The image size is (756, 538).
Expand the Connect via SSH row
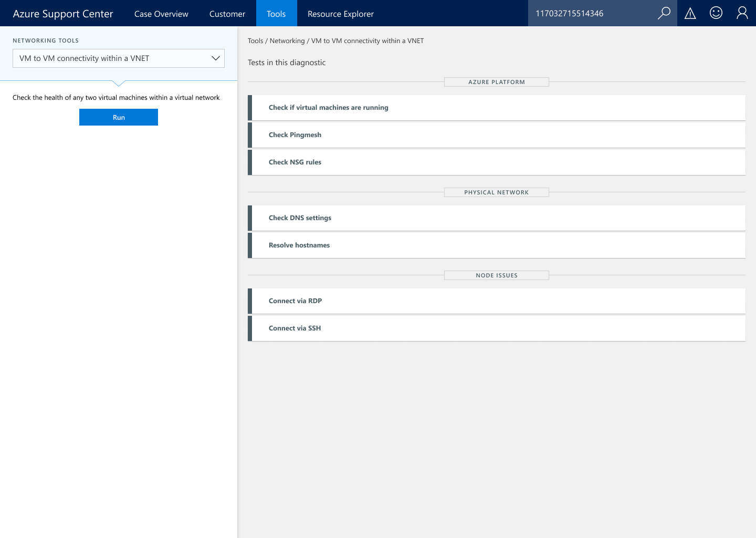click(497, 328)
